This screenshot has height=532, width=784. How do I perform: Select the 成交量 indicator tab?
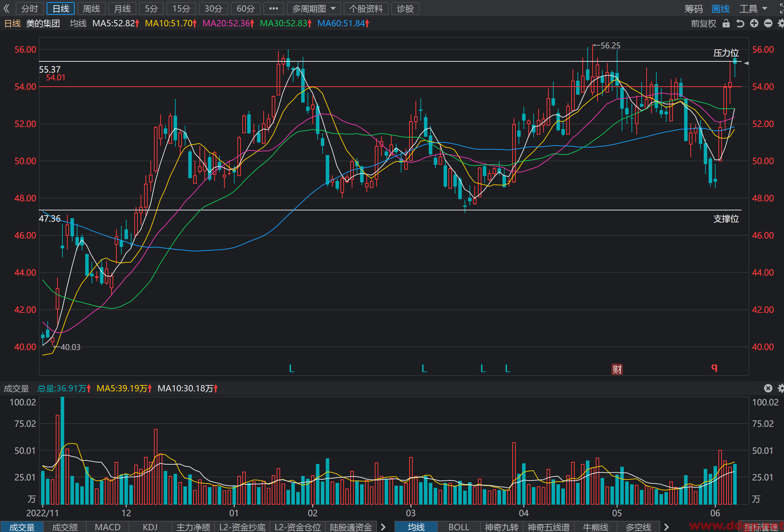pyautogui.click(x=22, y=527)
